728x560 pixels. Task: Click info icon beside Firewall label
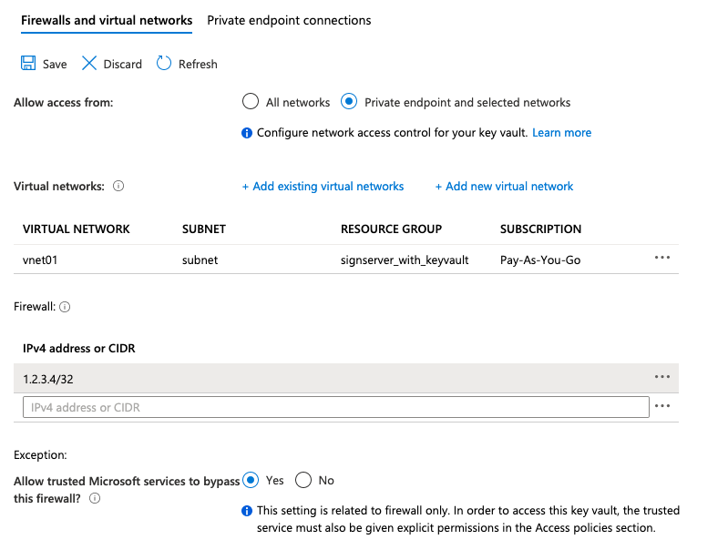[65, 308]
